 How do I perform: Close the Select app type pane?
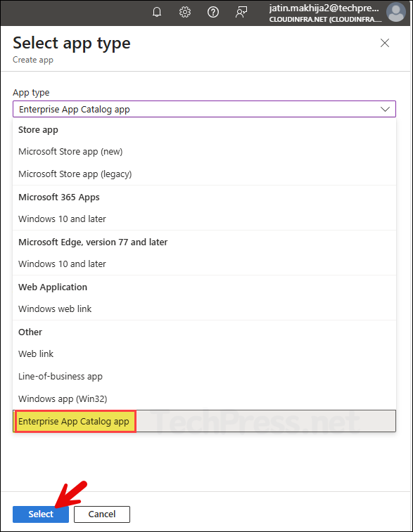point(384,43)
